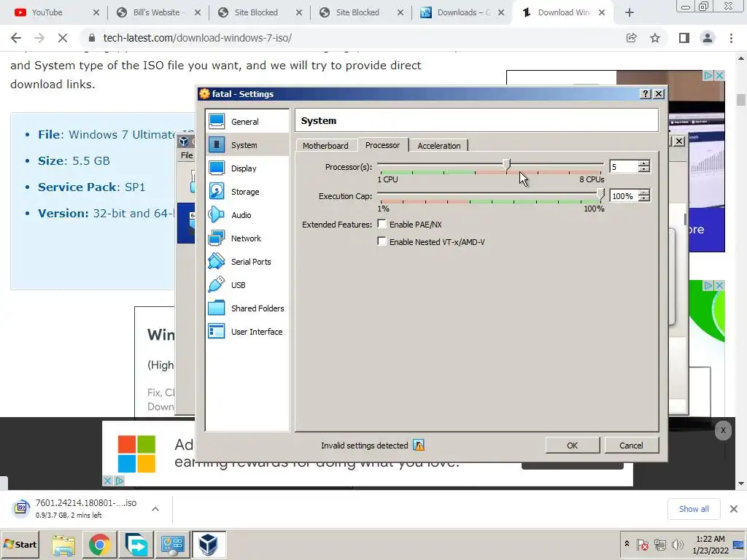The width and height of the screenshot is (747, 560).
Task: Click Show all downloads
Action: click(694, 509)
